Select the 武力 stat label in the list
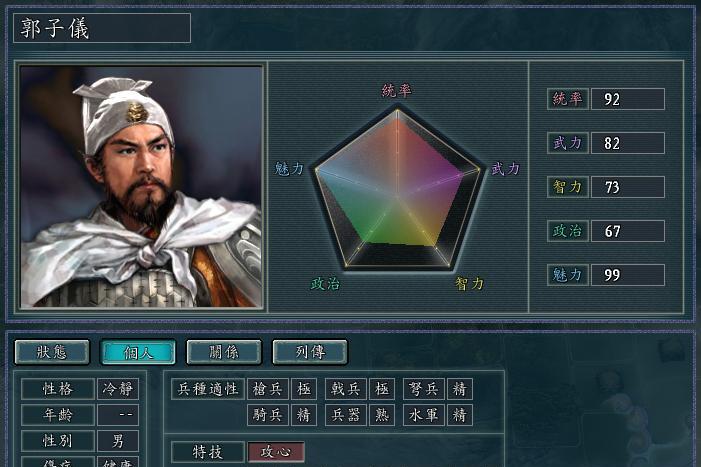Viewport: 701px width, 467px height. pos(567,143)
